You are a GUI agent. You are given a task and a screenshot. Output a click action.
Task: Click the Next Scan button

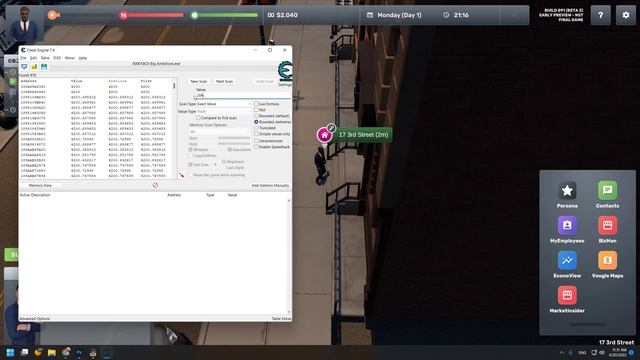[224, 82]
